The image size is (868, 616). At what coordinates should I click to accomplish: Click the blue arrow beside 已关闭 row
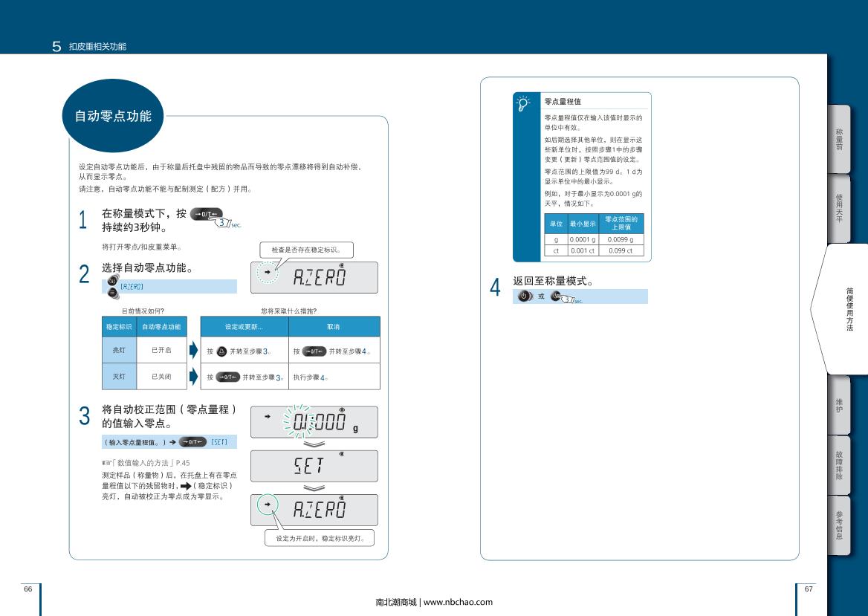point(193,377)
